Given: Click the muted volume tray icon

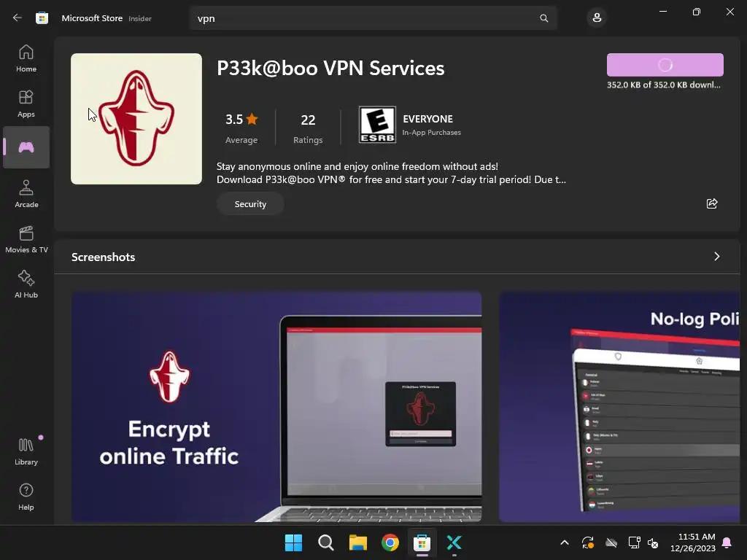Looking at the screenshot, I should pos(653,542).
